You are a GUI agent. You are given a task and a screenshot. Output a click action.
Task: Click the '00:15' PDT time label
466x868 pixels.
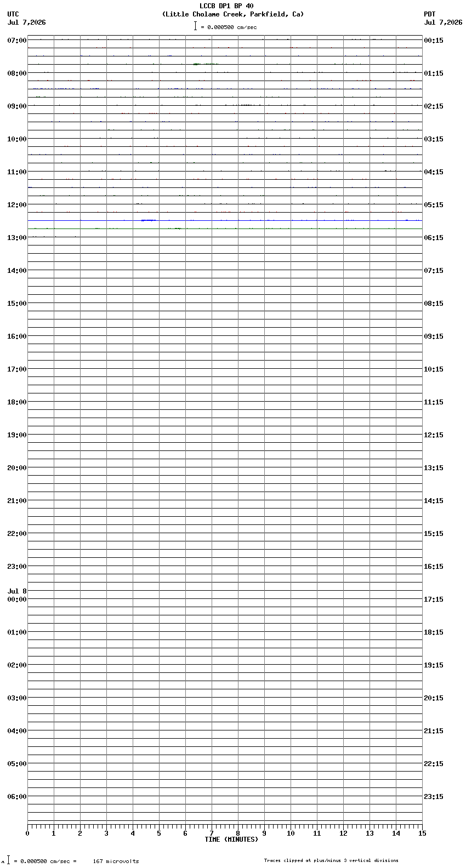(x=434, y=41)
